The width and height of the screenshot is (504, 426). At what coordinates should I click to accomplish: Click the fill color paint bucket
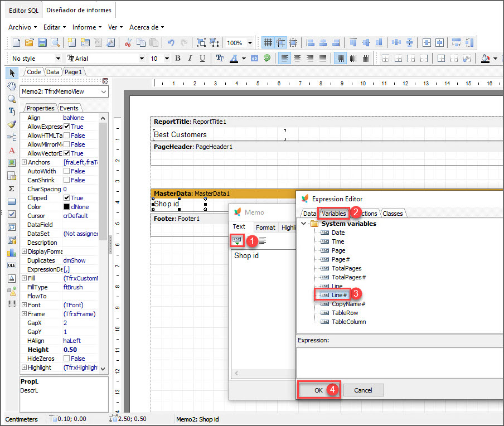[486, 58]
